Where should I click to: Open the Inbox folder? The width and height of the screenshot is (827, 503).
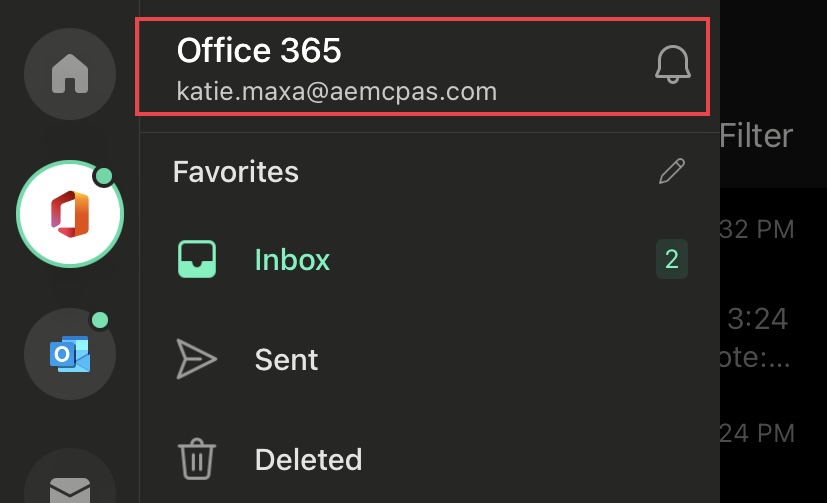point(430,259)
